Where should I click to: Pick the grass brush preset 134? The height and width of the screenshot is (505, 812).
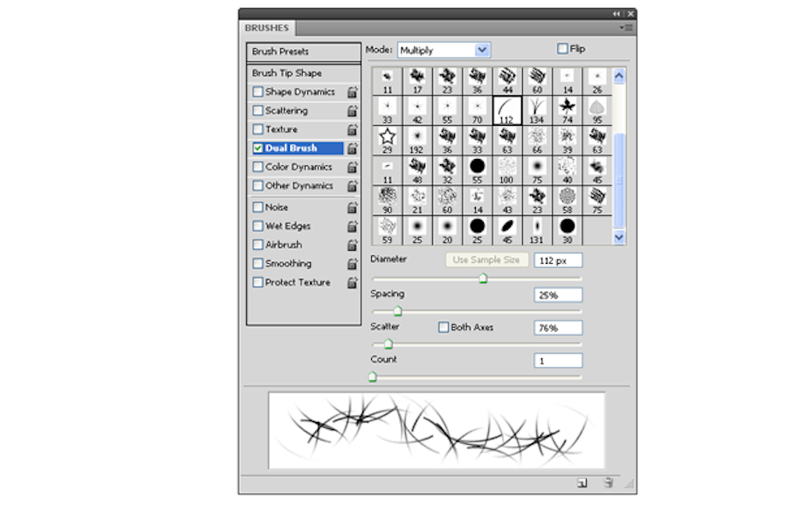(537, 107)
